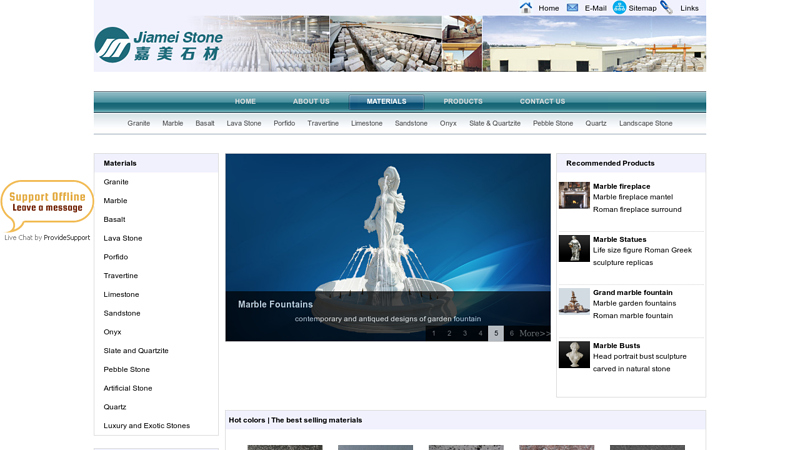Open Artificial Stone in Materials sidebar
Screen dimensions: 800x450
(x=128, y=388)
